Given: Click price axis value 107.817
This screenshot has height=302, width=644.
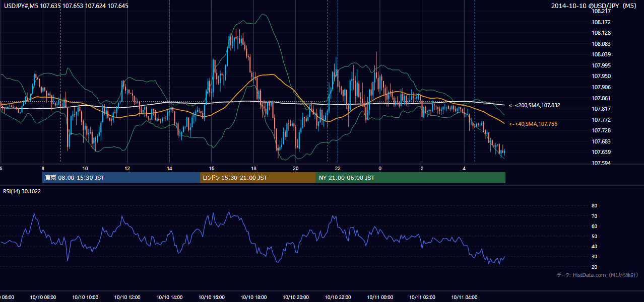Looking at the screenshot, I should point(601,109).
